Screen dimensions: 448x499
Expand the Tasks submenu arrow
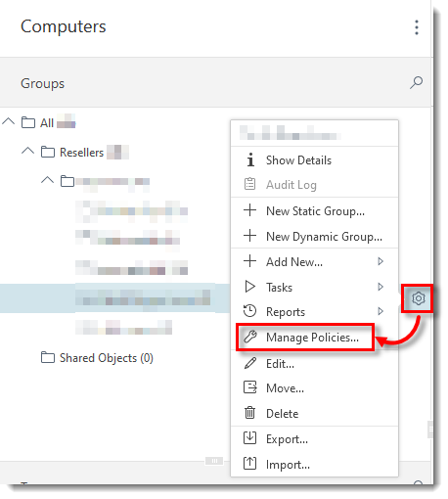pos(381,287)
